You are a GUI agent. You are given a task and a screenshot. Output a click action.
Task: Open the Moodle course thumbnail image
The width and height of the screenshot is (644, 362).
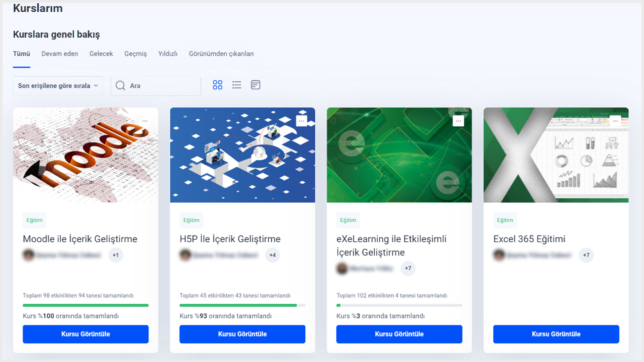tap(86, 155)
